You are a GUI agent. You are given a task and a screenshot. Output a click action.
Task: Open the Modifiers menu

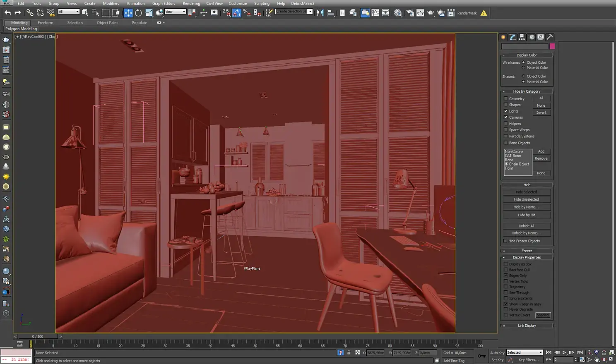click(x=111, y=3)
